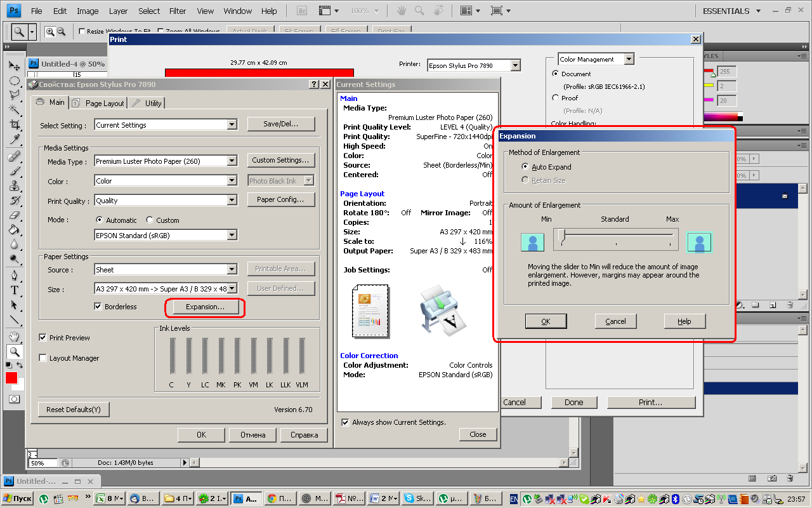Uncheck Always show Current Settings

[x=345, y=422]
